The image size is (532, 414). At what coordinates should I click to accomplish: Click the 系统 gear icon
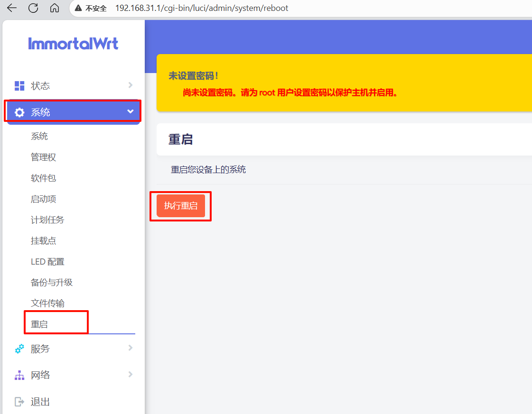(19, 112)
